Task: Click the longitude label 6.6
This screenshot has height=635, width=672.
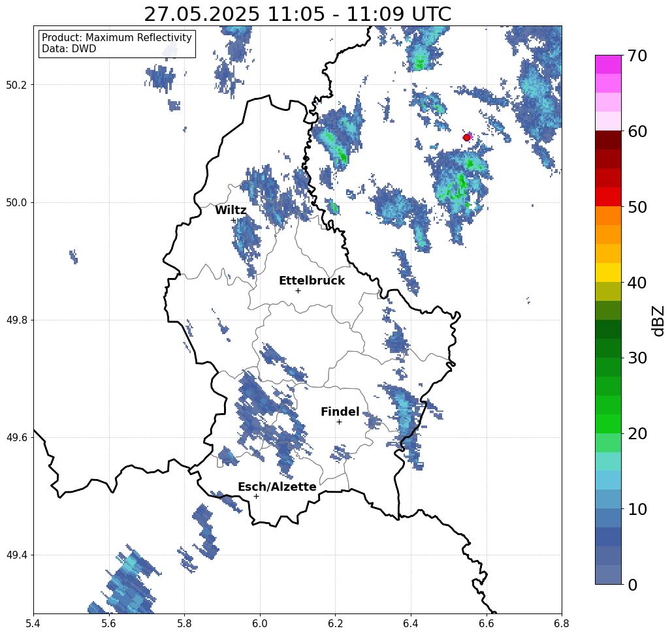Action: point(487,623)
